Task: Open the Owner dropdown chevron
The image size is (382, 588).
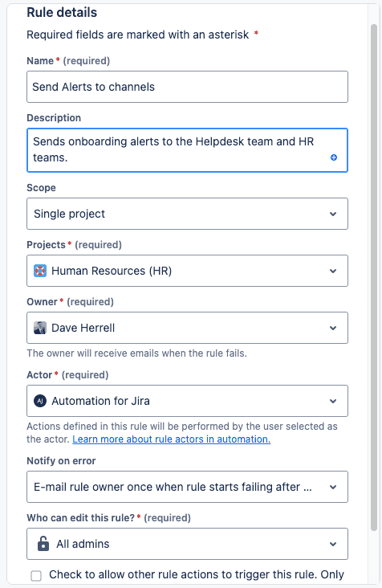Action: (333, 328)
